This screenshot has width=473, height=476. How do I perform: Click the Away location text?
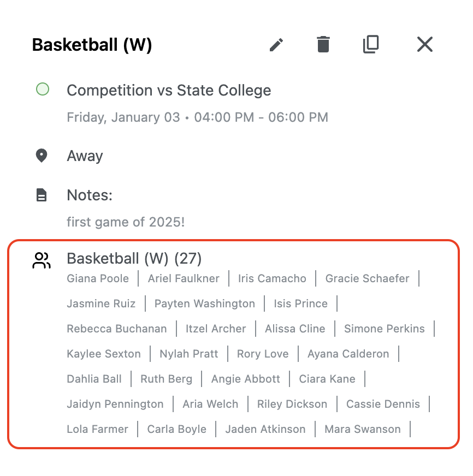85,156
